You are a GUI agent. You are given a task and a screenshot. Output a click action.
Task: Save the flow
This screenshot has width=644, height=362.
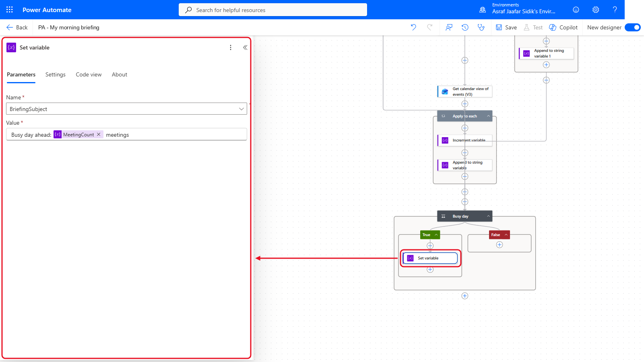point(506,27)
